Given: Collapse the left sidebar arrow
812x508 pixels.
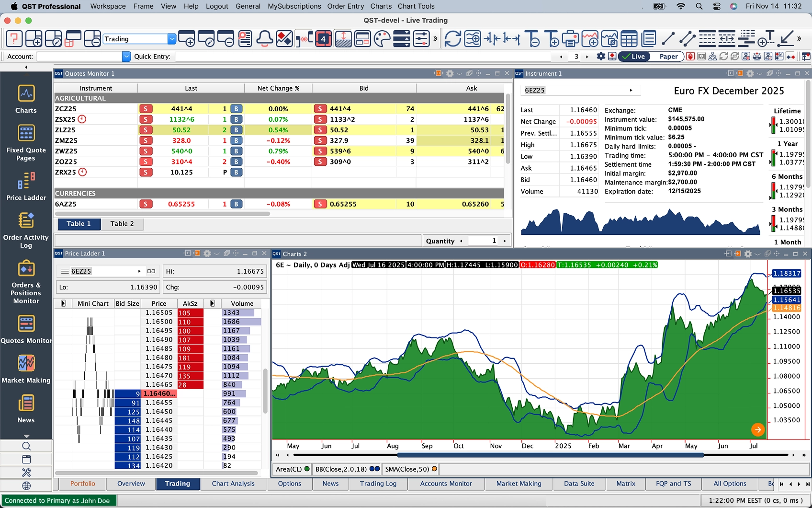Looking at the screenshot, I should point(26,67).
